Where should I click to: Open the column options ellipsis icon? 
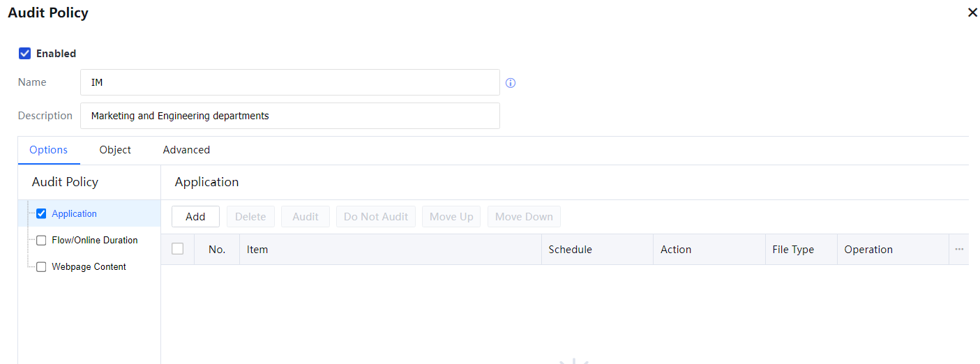[x=959, y=250]
